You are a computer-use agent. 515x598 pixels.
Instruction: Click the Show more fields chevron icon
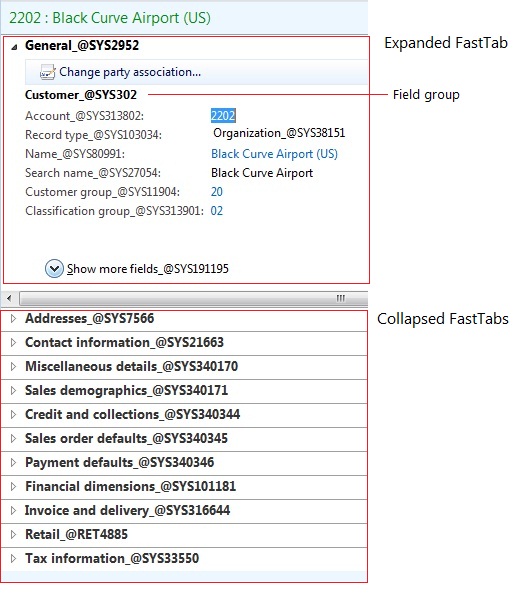(54, 268)
